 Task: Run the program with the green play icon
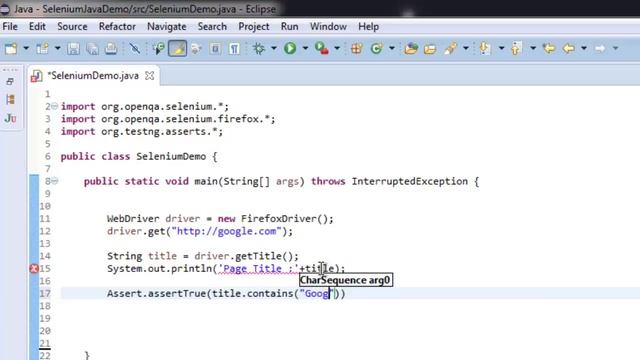[290, 49]
